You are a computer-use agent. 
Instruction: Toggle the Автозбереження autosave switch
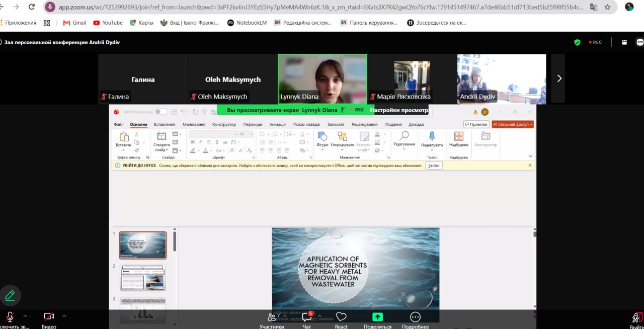pyautogui.click(x=161, y=112)
